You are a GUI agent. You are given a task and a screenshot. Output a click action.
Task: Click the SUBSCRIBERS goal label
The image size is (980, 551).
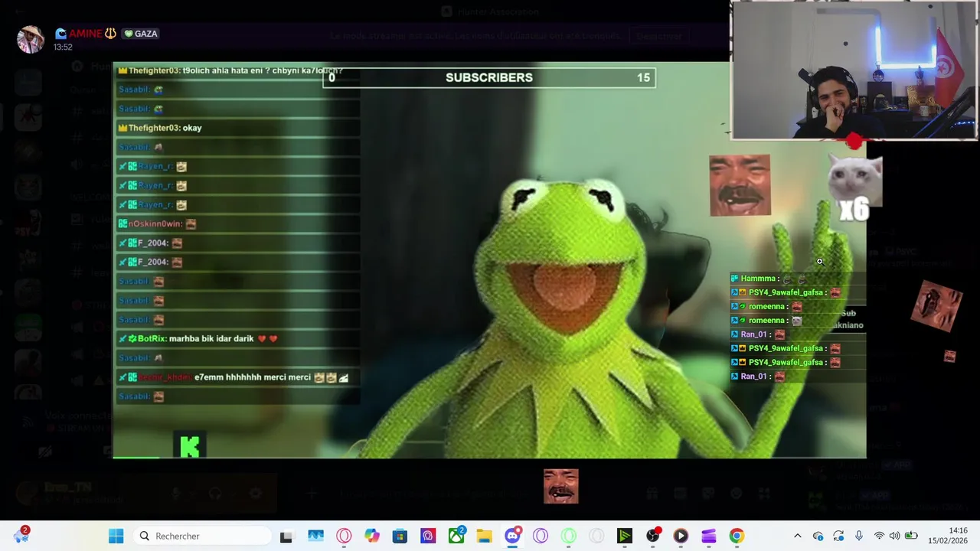pyautogui.click(x=489, y=77)
